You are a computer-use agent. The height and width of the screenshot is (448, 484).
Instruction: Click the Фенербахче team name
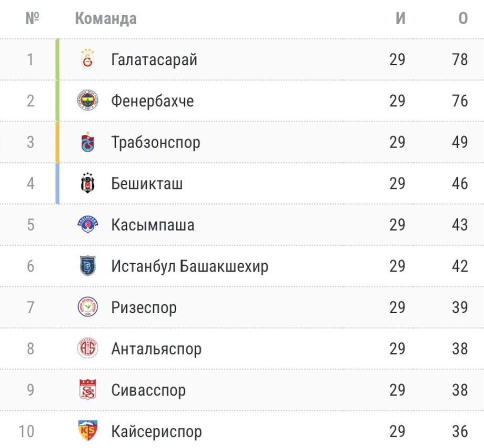[152, 100]
